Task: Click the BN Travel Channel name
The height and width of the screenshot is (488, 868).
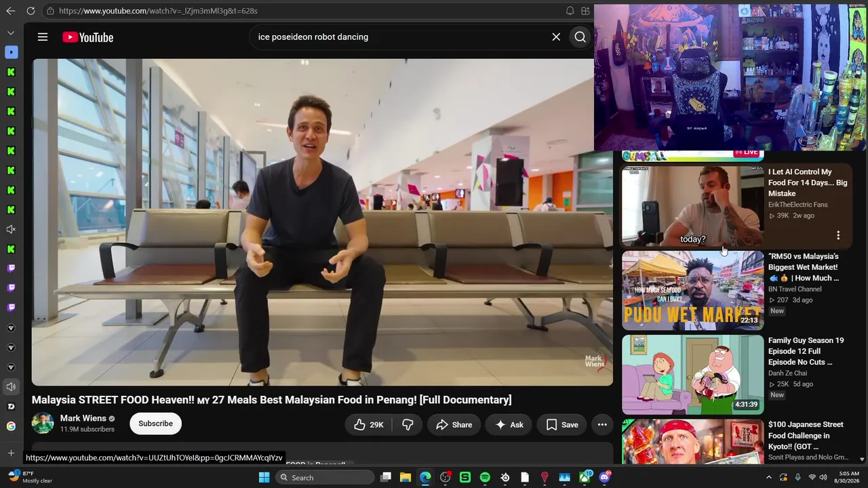Action: tap(795, 289)
